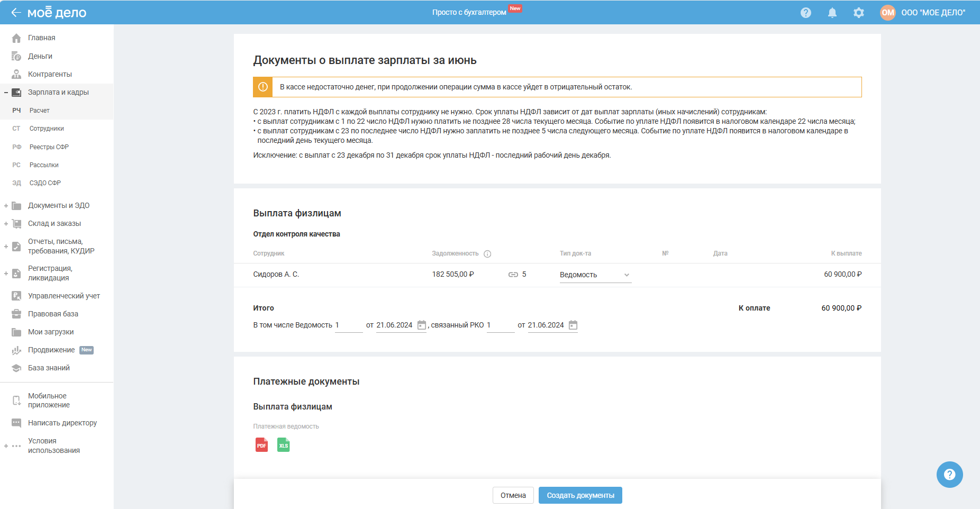Expand the Документы и ЭДО section
The image size is (980, 509).
6,206
